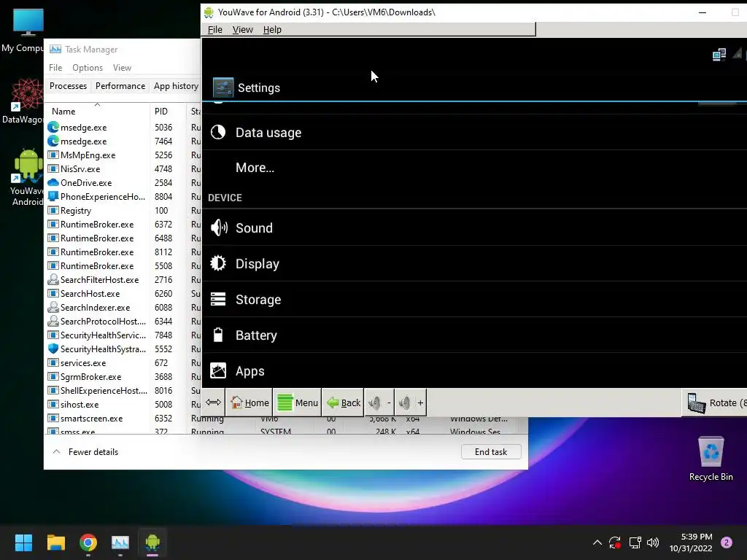
Task: Select PhoneExperienceHost process row
Action: point(124,197)
